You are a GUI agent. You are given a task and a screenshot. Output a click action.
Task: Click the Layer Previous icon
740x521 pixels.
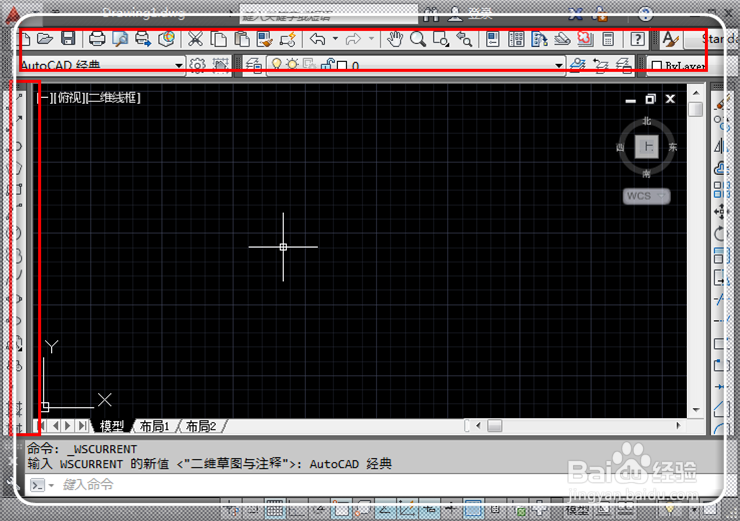click(x=601, y=65)
